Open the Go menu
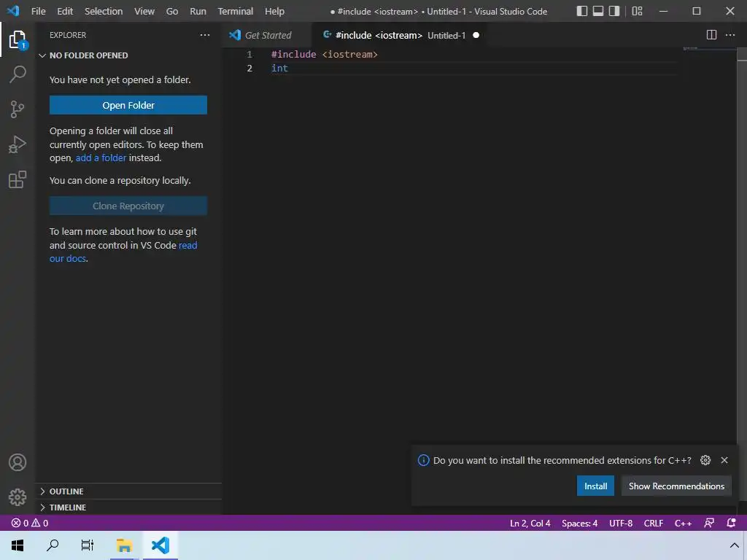This screenshot has width=747, height=560. point(172,11)
